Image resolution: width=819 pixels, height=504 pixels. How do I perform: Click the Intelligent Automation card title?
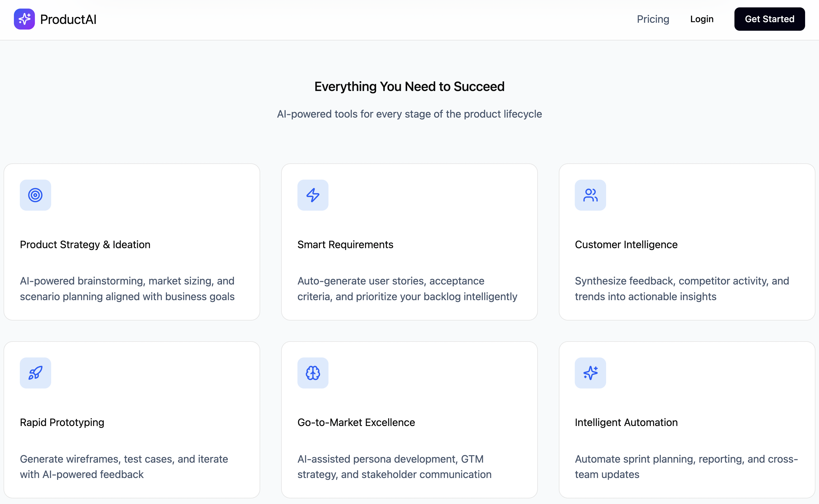pyautogui.click(x=626, y=422)
